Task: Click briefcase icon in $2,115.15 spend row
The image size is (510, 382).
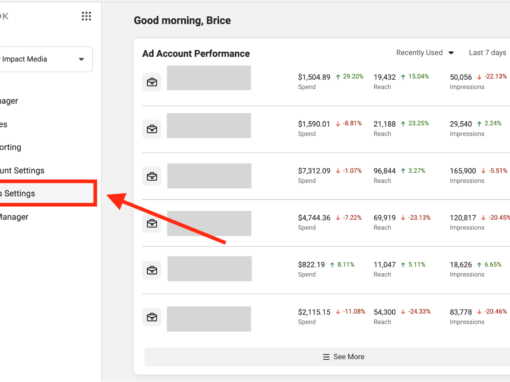Action: [152, 317]
